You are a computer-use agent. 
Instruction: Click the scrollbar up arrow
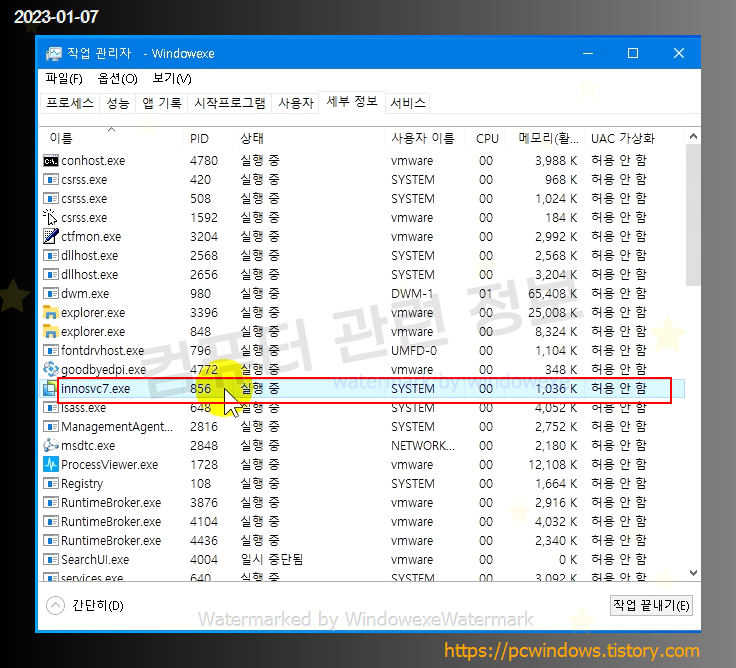(693, 137)
